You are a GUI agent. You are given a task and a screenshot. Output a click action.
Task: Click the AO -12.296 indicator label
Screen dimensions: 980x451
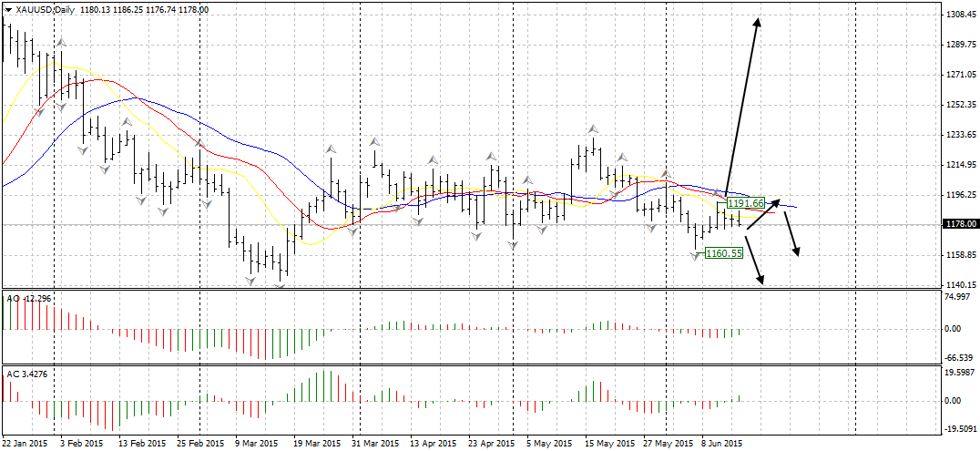[29, 299]
